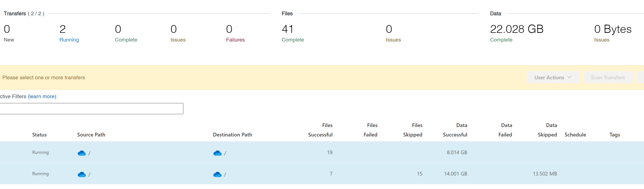Screen dimensions: 644x189
Task: Sort by Data Successful column header
Action: (x=455, y=130)
